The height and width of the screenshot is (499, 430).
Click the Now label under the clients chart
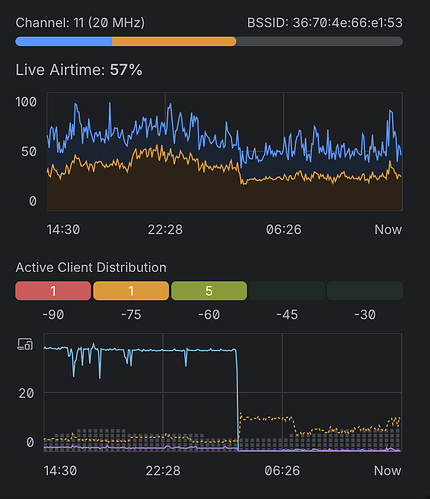click(x=387, y=471)
